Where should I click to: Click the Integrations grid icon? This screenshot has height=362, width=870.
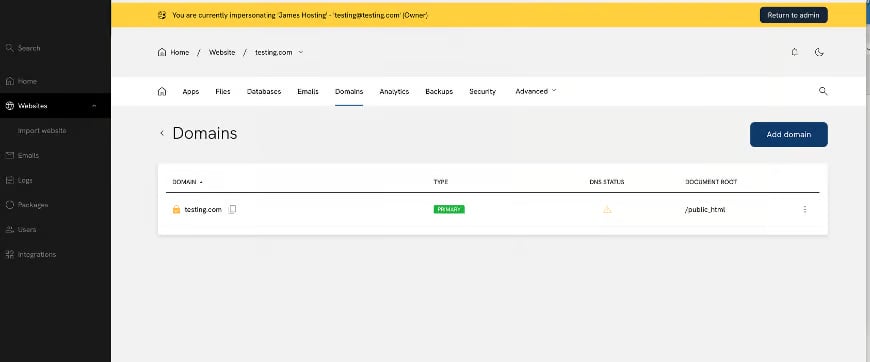coord(9,254)
